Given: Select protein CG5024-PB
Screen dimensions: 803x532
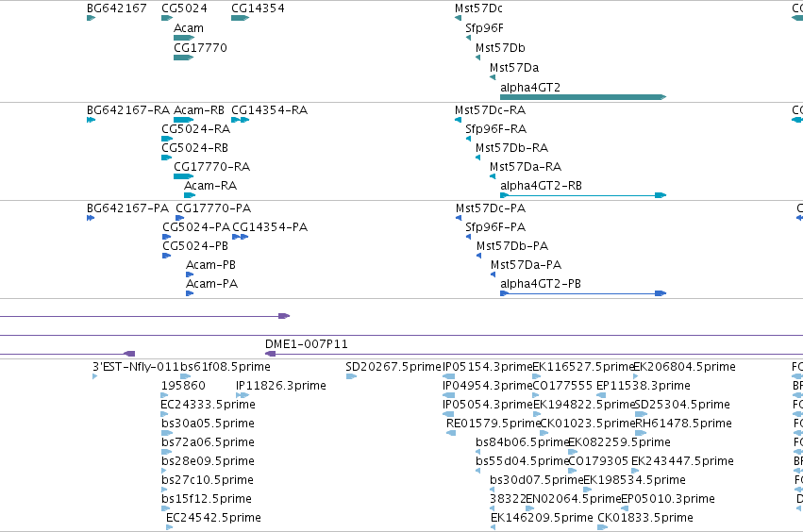Looking at the screenshot, I should tap(195, 246).
